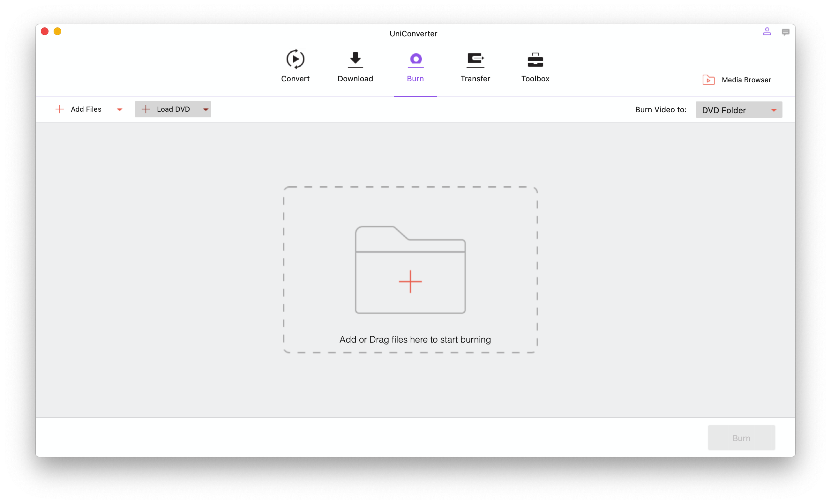
Task: Open the Transfer tab icon
Action: 475,60
